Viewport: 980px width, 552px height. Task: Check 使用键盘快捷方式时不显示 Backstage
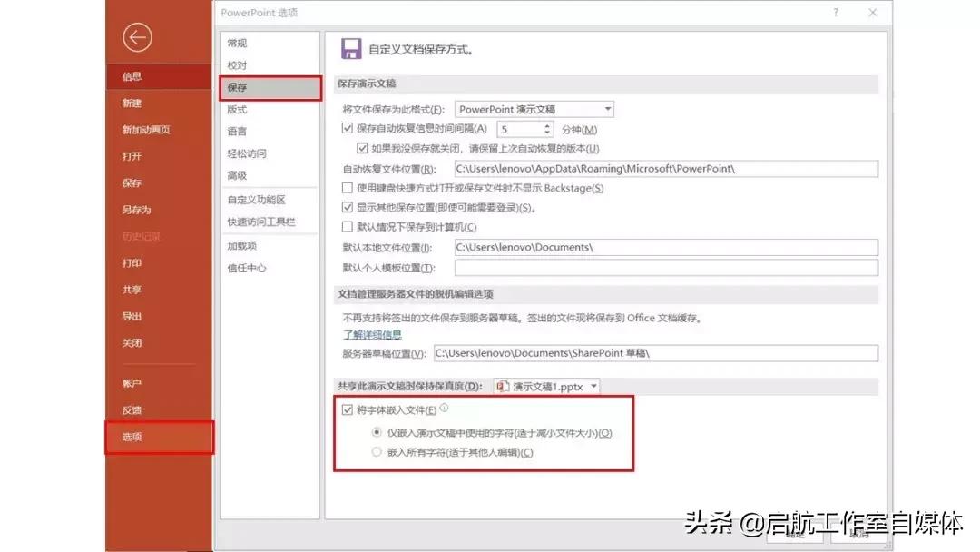[348, 188]
